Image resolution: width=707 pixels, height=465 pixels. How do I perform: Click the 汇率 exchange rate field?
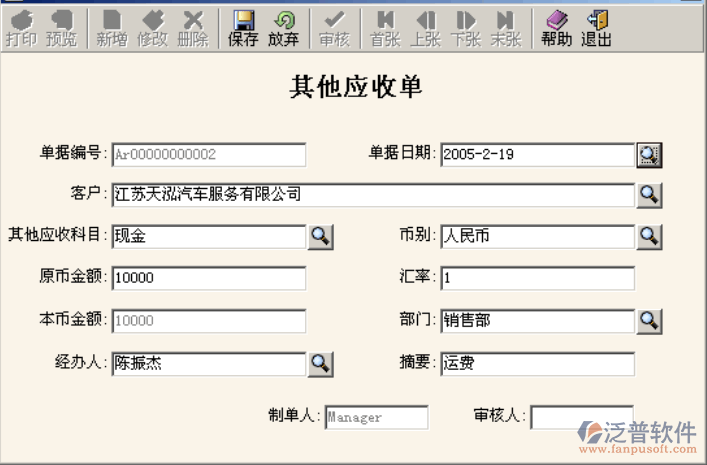[537, 278]
